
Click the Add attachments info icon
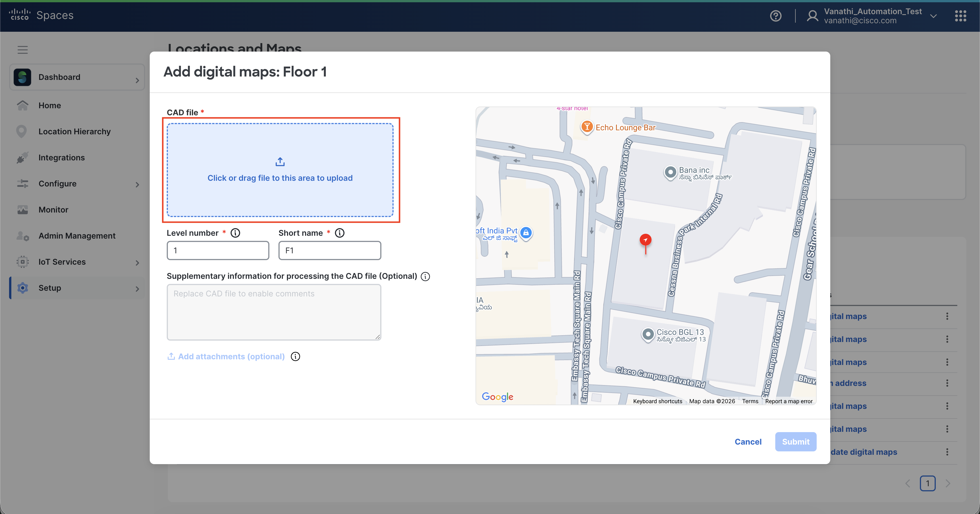pyautogui.click(x=295, y=357)
